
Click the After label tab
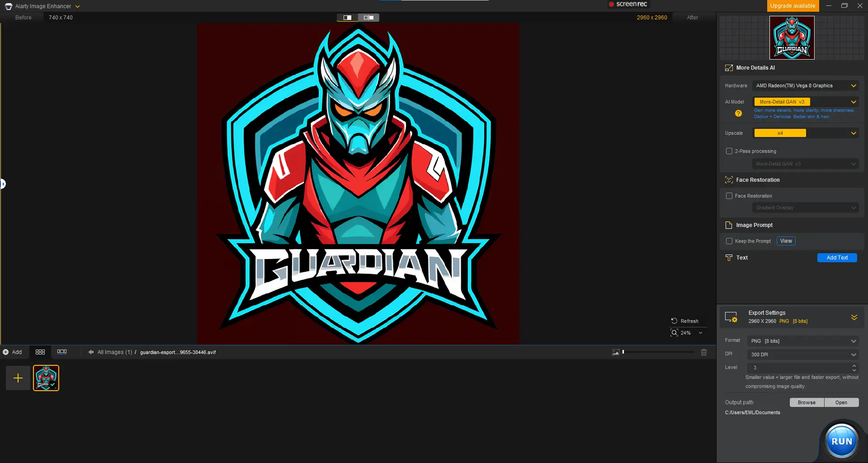click(692, 18)
